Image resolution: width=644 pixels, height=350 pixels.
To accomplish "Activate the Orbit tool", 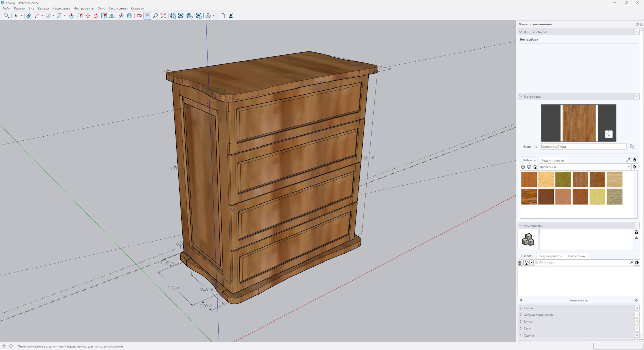I will click(139, 16).
